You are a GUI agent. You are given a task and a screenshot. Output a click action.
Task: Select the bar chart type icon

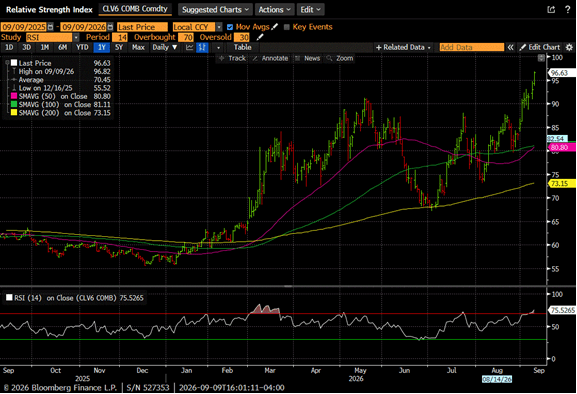(202, 47)
